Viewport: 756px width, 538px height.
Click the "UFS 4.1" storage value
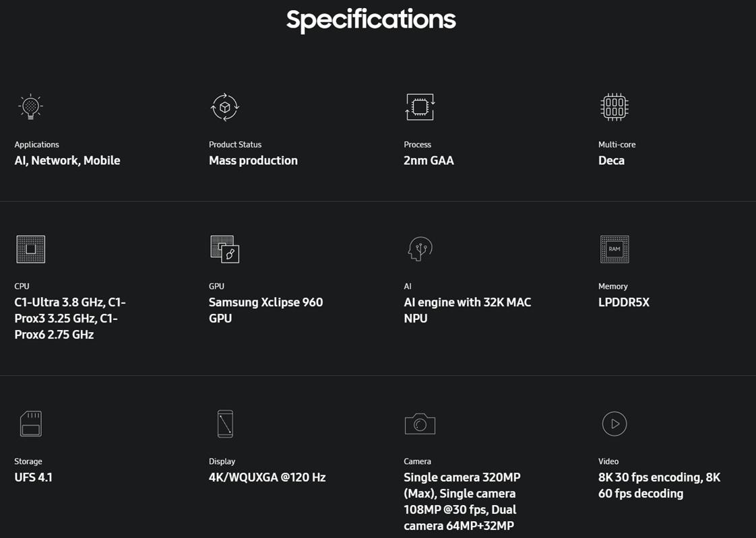34,477
